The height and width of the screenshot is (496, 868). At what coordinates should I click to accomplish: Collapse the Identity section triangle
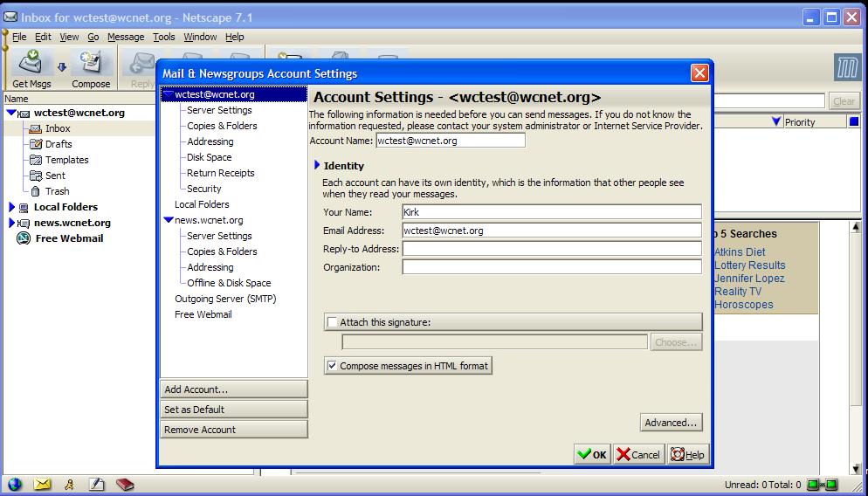click(317, 165)
